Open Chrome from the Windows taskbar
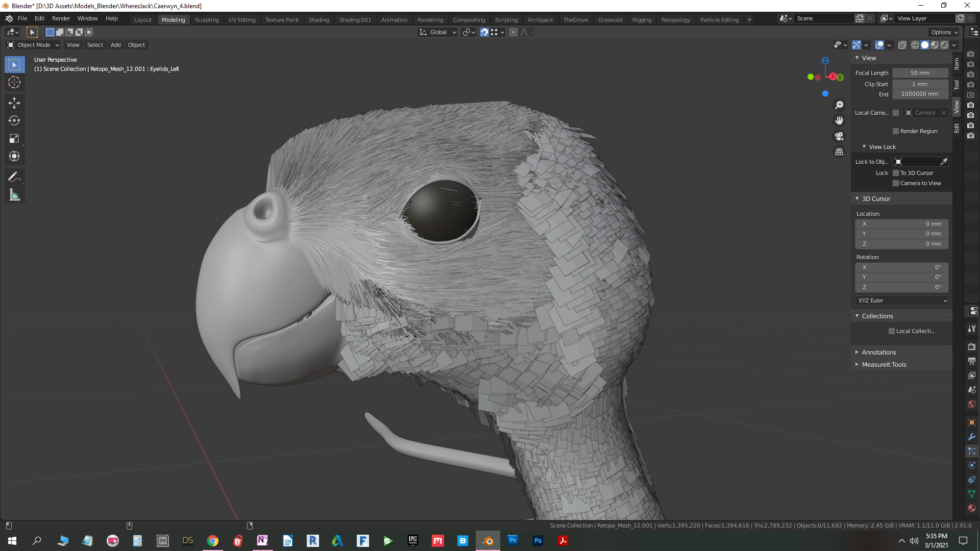Image resolution: width=980 pixels, height=551 pixels. (213, 541)
